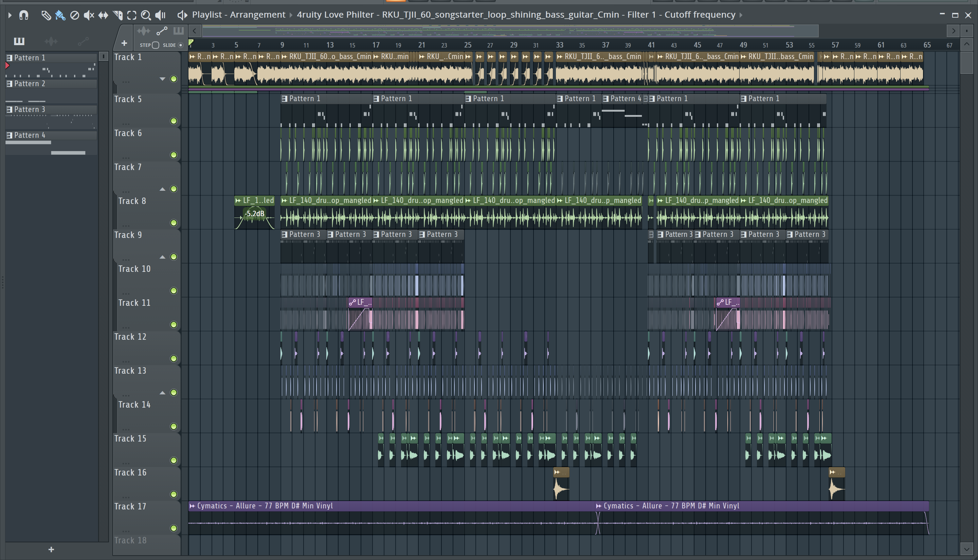Screen dimensions: 978x560
Task: Select Pattern 3 in the picker list
Action: 51,109
